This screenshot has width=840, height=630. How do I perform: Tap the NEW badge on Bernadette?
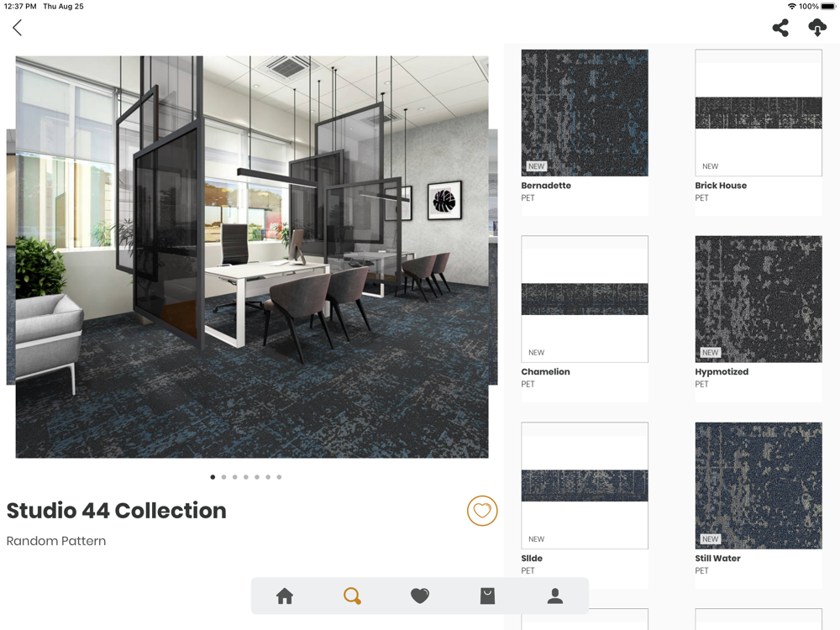click(x=536, y=166)
